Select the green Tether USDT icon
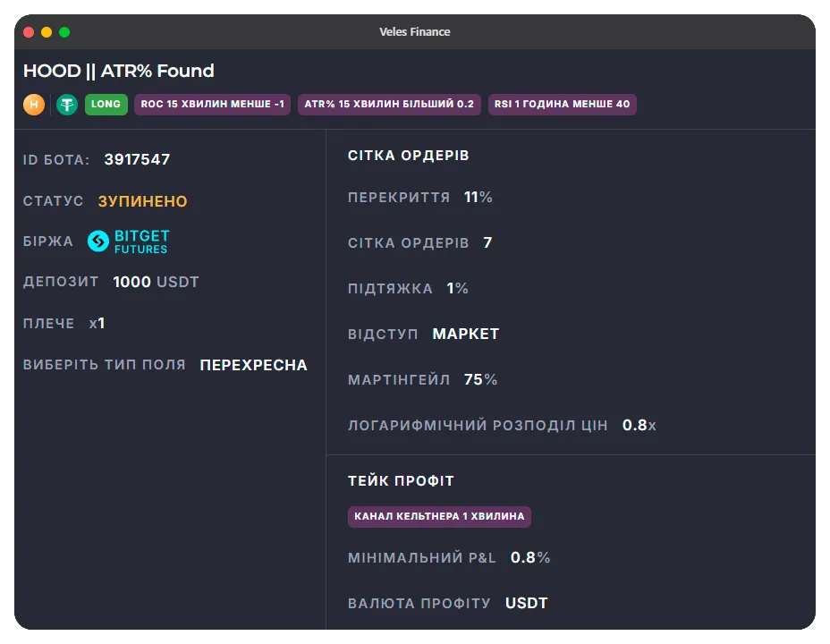 point(67,105)
